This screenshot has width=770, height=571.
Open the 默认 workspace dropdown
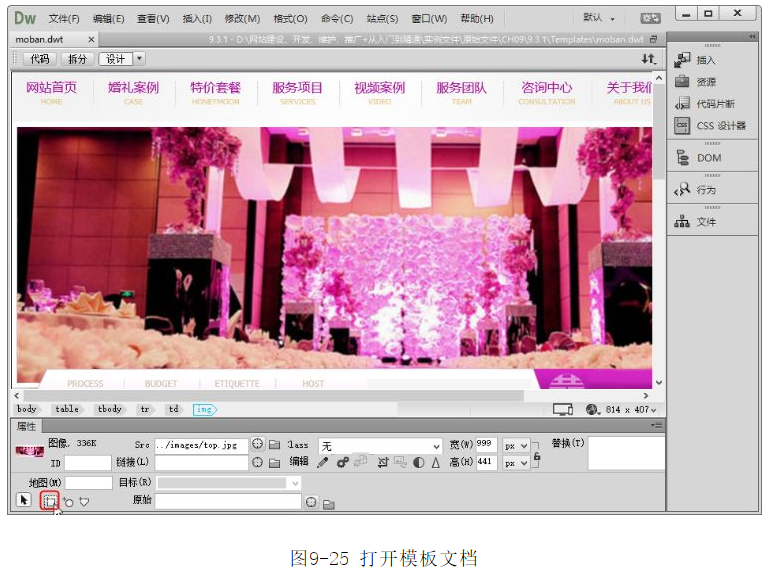[600, 18]
